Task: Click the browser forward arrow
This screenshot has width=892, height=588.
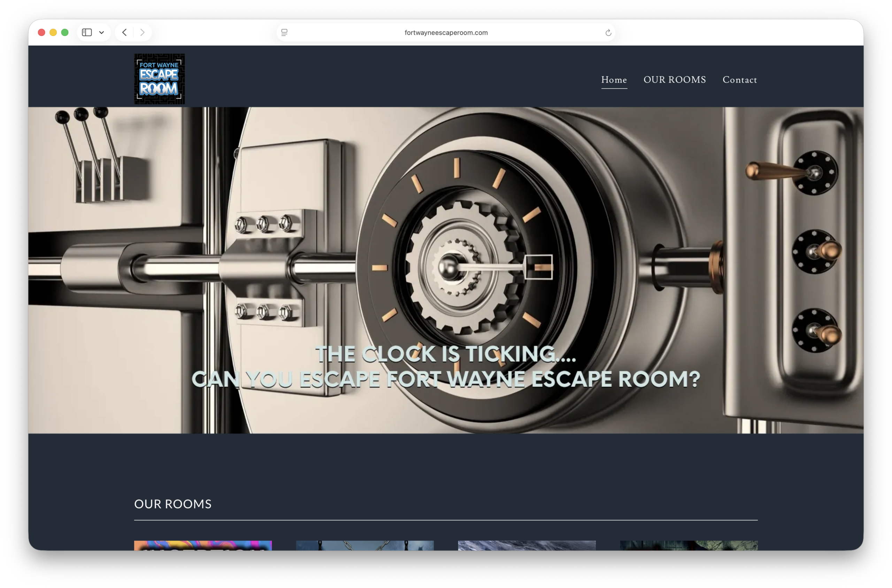Action: (x=143, y=33)
